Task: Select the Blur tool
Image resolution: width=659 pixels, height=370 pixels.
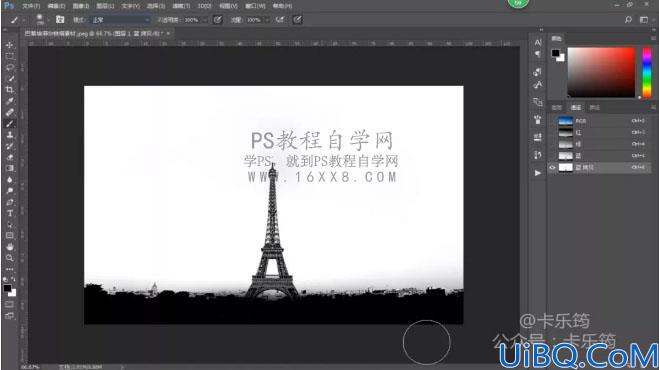Action: point(9,180)
